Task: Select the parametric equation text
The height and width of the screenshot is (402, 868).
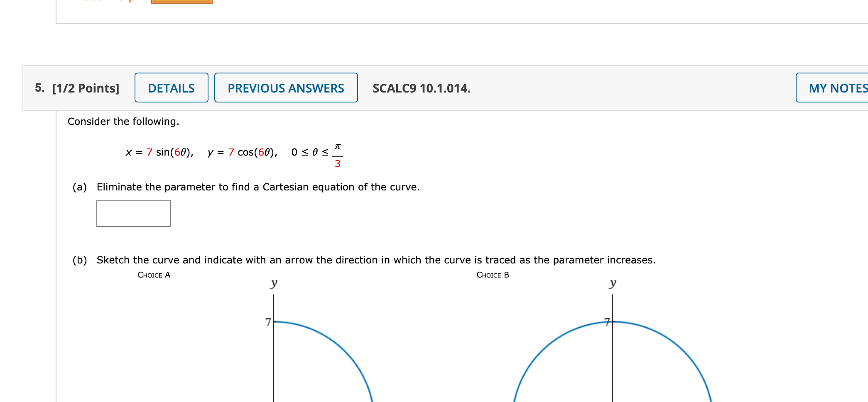Action: [x=233, y=153]
